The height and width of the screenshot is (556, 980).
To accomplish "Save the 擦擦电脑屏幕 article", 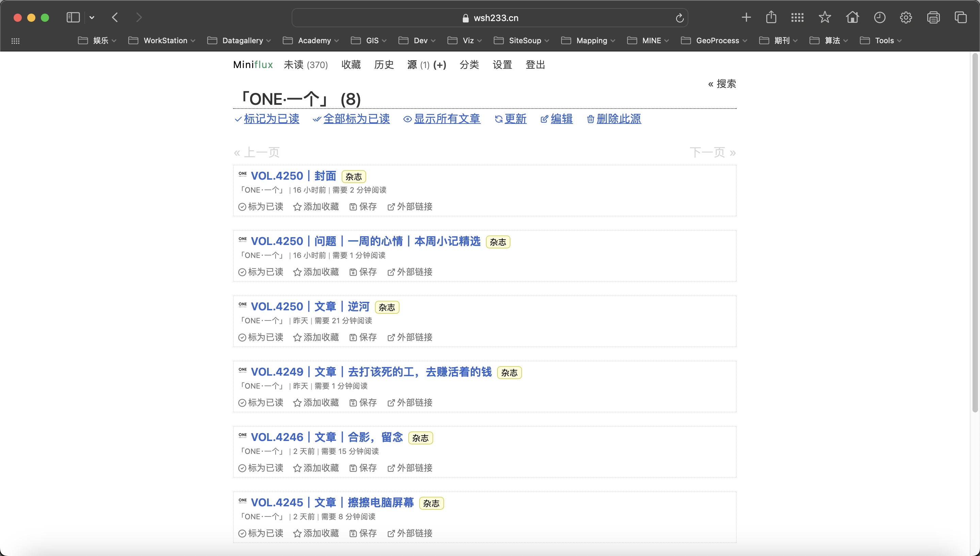I will pos(363,533).
